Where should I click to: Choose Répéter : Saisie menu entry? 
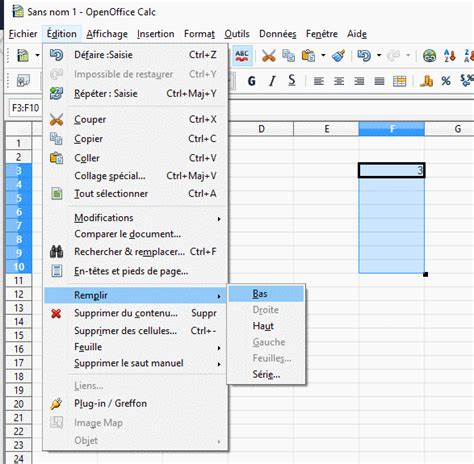(135, 93)
